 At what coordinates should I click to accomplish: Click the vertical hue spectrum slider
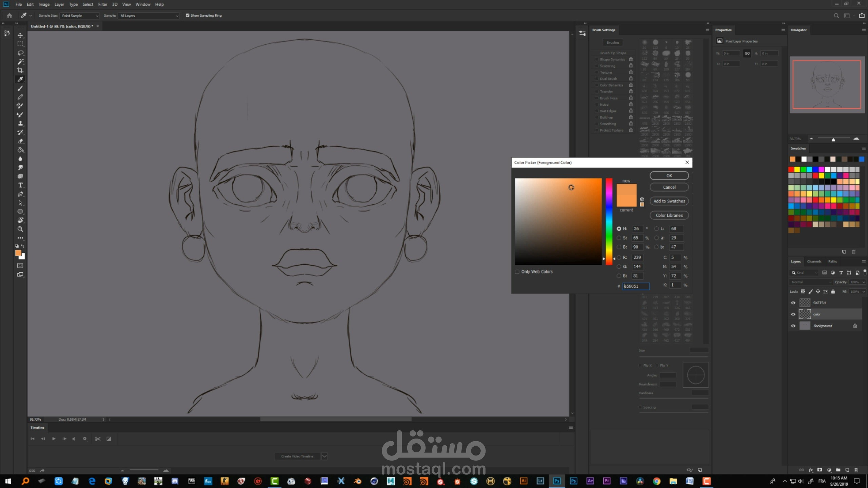click(609, 221)
